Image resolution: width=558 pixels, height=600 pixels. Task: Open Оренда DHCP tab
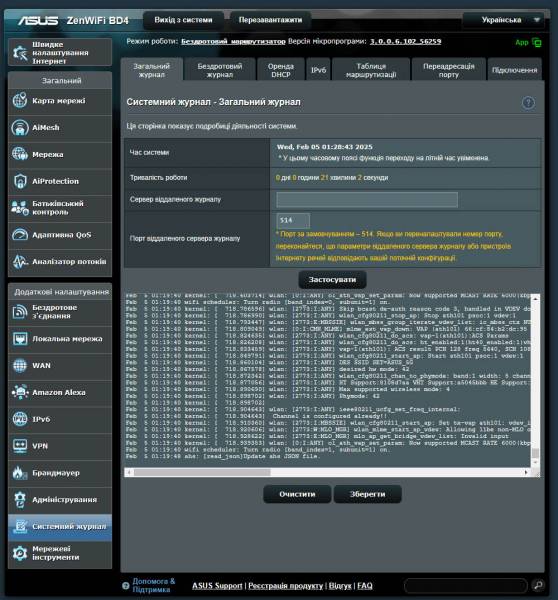[281, 70]
